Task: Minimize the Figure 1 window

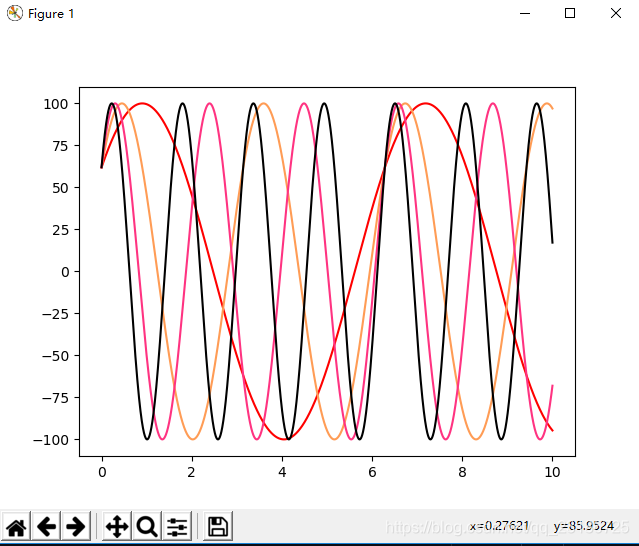Action: 525,13
